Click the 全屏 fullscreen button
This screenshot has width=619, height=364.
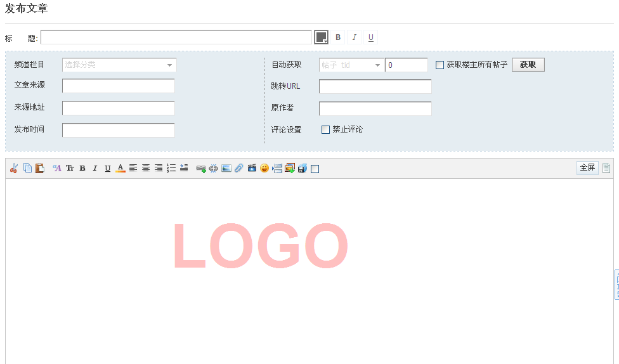click(587, 167)
